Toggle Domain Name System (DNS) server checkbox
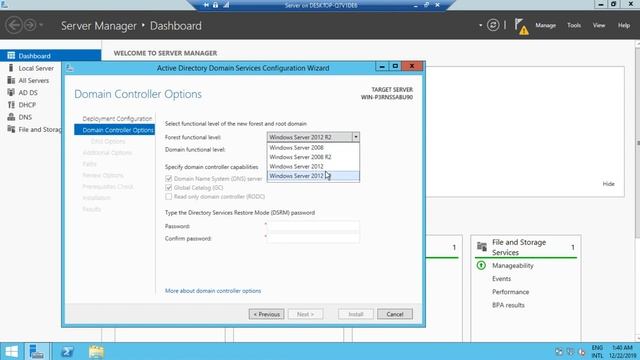This screenshot has height=360, width=640. [169, 178]
